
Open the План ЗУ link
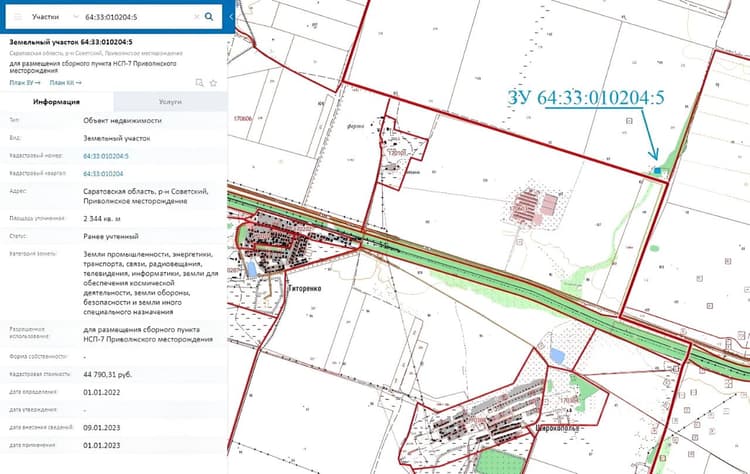coord(25,83)
